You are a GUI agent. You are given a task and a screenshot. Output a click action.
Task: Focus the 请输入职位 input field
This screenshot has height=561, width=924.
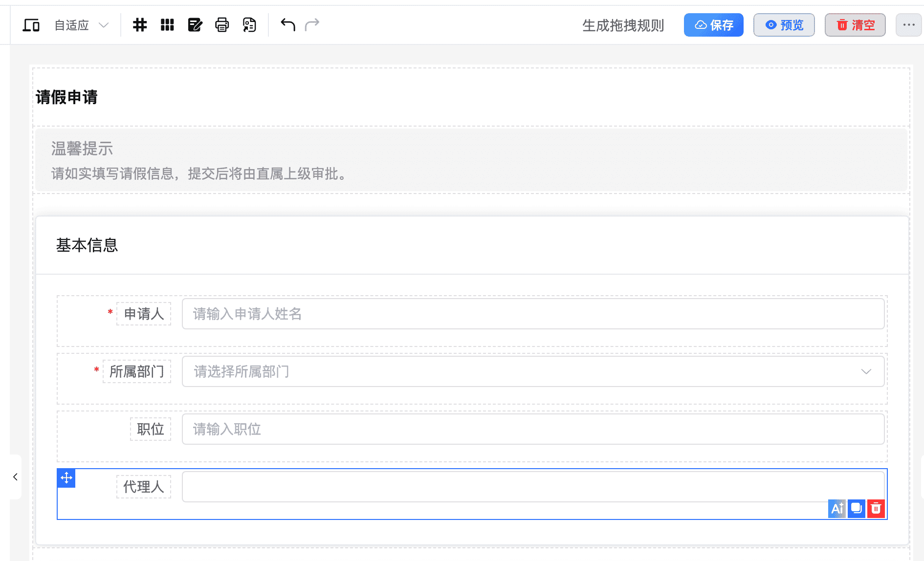click(533, 429)
